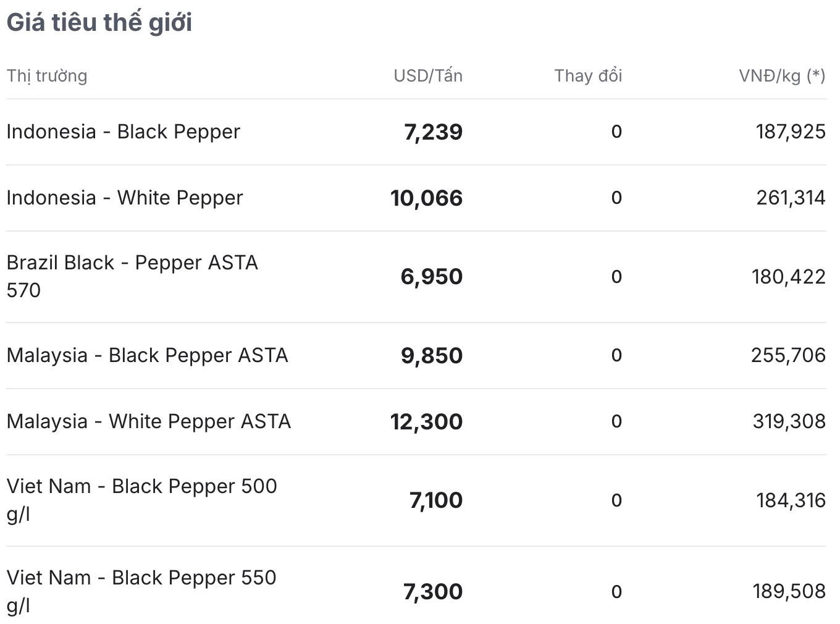Viewport: 840px width, 624px height.
Task: Click the Indonesia - White Pepper market name
Action: point(125,198)
